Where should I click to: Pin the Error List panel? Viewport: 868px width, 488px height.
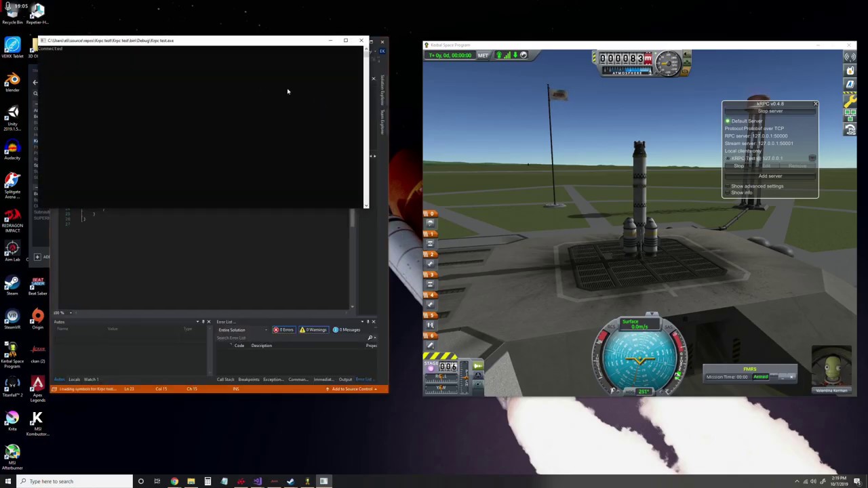point(368,321)
